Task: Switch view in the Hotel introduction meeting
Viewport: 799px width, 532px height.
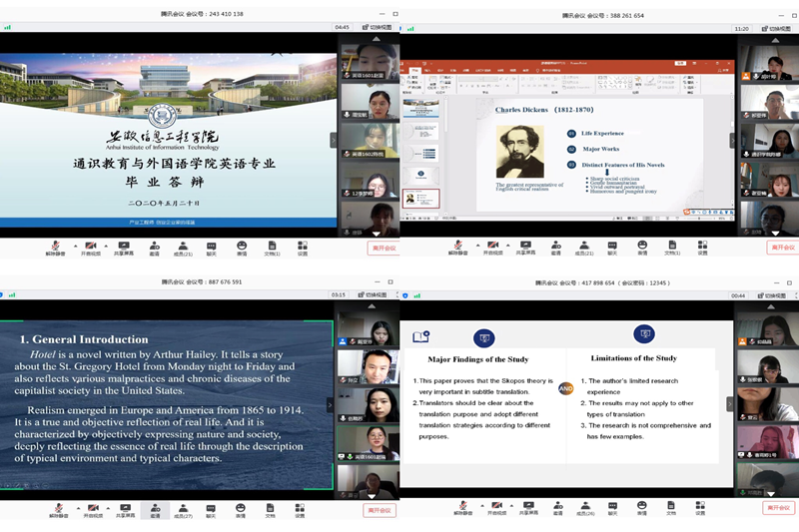Action: pyautogui.click(x=371, y=294)
